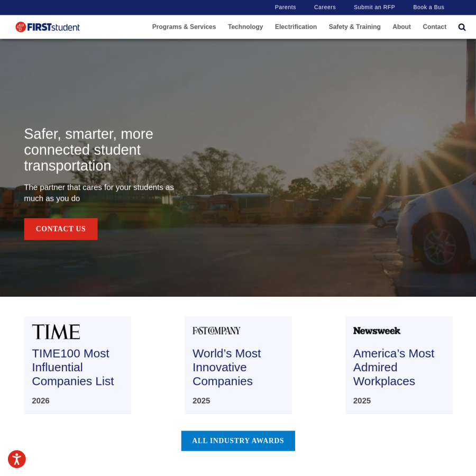Screen dimensions: 476x476
Task: Click the 2025 year on Fast Company card
Action: click(x=202, y=401)
